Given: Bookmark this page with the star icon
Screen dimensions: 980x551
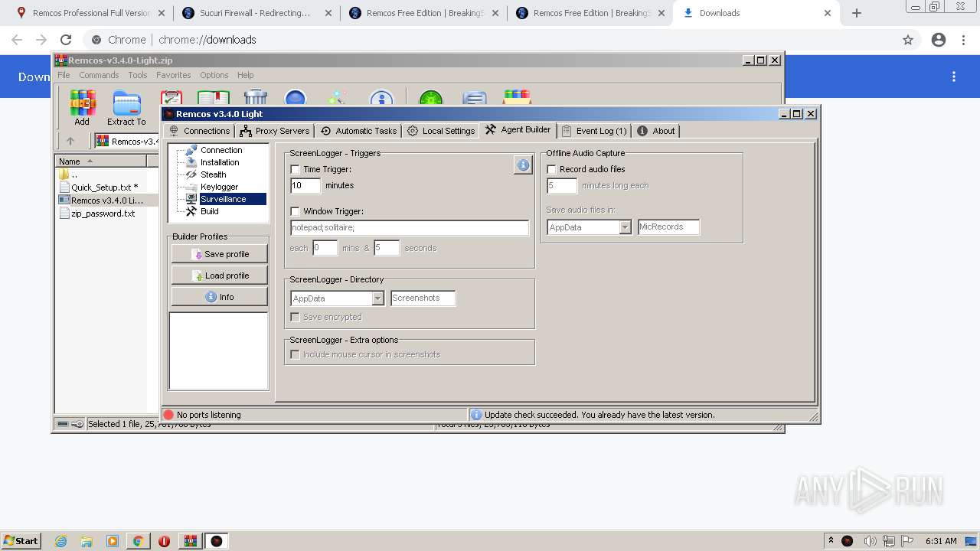Looking at the screenshot, I should [x=908, y=40].
